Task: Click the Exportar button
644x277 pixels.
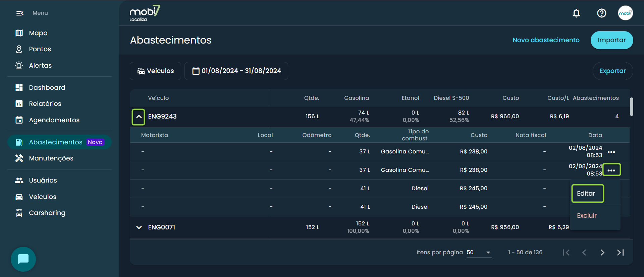Action: [613, 71]
